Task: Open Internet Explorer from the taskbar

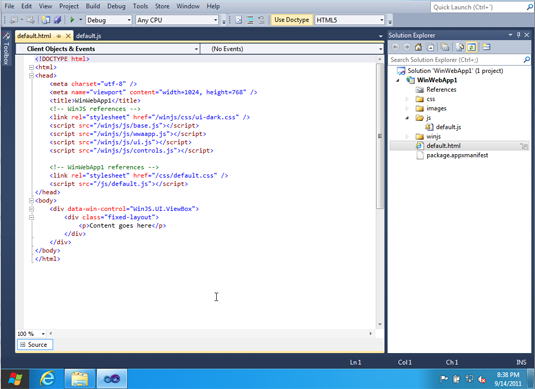Action: pos(47,379)
